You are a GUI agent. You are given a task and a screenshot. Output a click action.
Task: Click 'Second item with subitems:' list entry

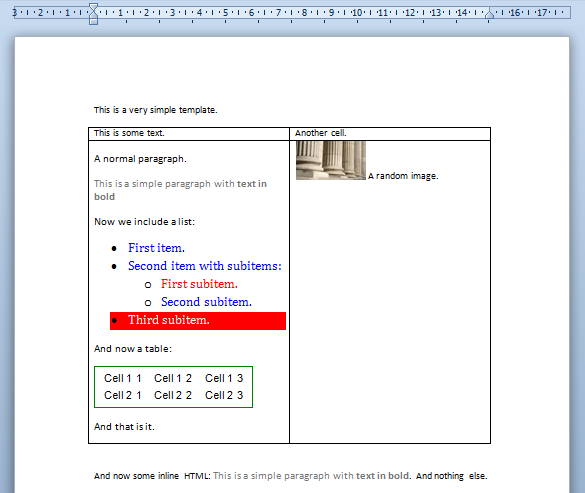(204, 266)
